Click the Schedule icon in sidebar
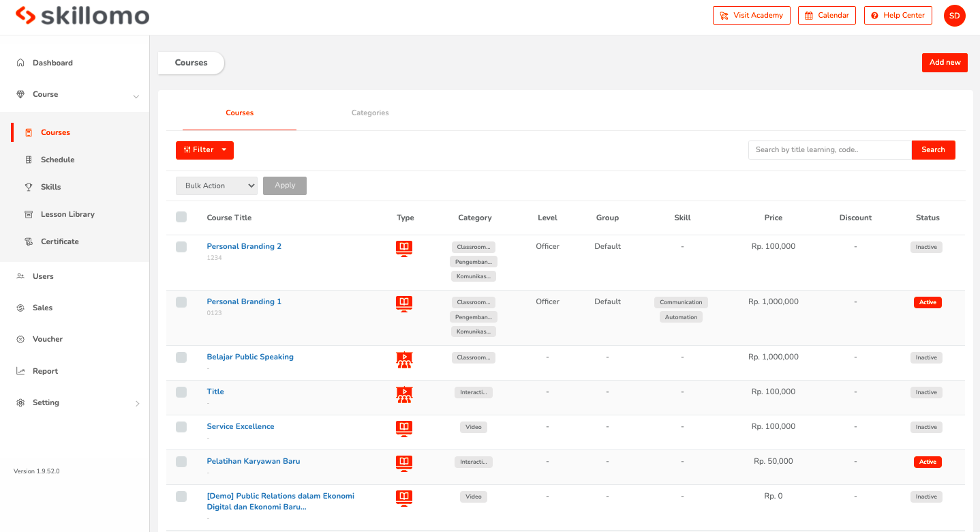This screenshot has width=980, height=532. (29, 160)
